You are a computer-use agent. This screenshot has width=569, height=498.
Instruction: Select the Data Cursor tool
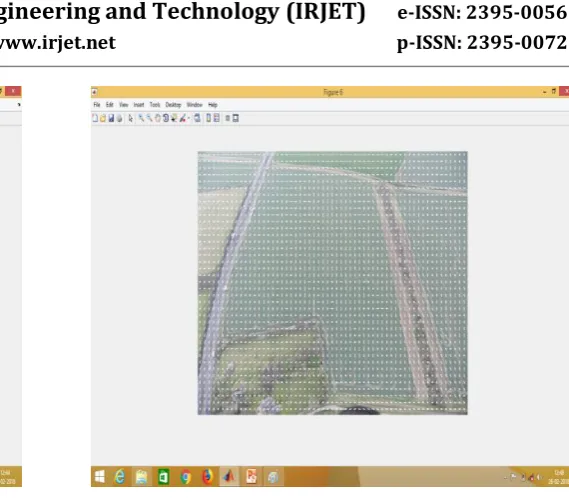coord(174,118)
